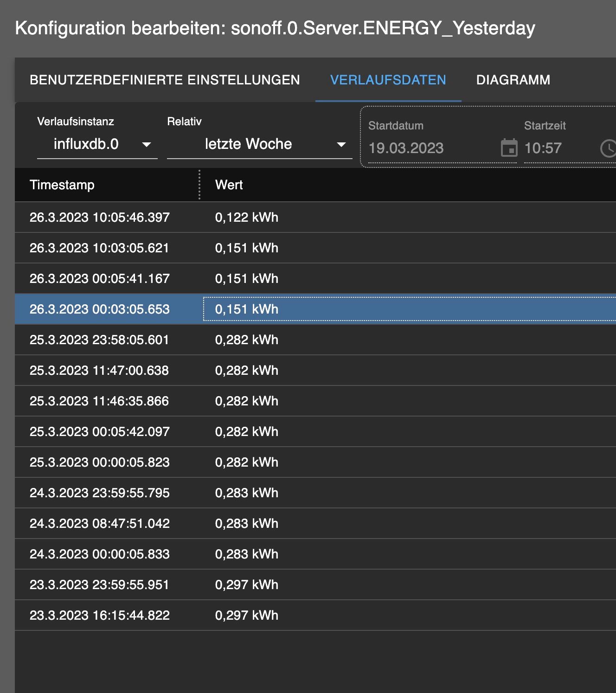Select row 23.3.2023 16:15:44.822
Viewport: 616px width, 693px height.
(315, 615)
